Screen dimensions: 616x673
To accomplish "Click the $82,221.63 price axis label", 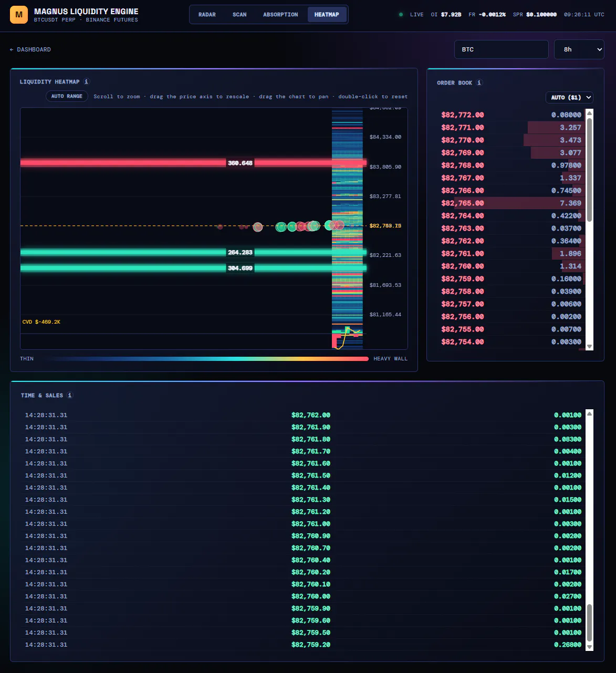I will pos(385,255).
